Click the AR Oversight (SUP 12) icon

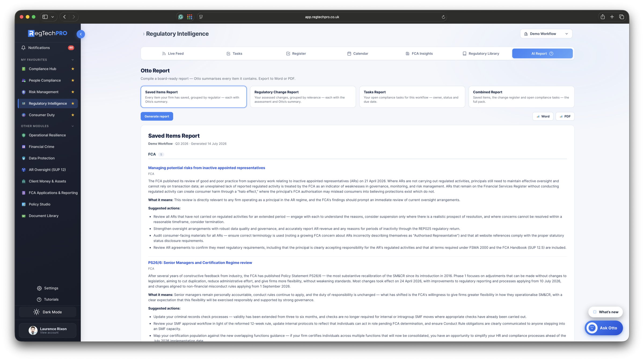click(x=24, y=170)
